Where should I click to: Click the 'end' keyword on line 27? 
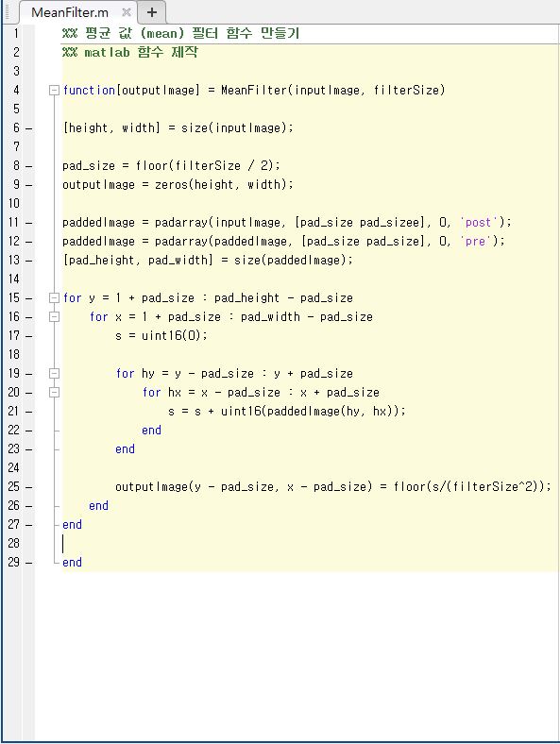72,525
